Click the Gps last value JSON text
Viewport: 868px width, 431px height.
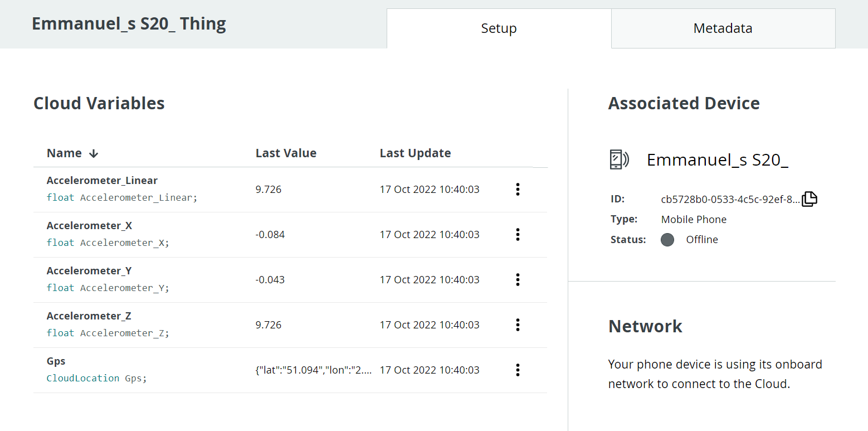coord(314,370)
